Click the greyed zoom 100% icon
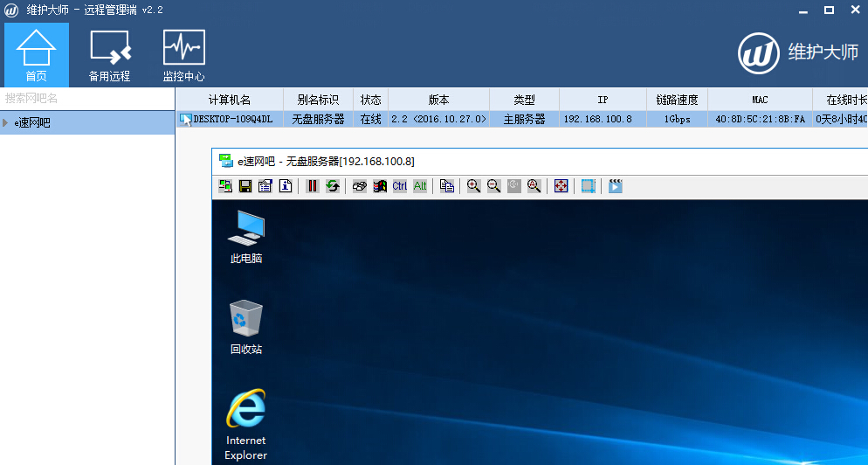 513,186
